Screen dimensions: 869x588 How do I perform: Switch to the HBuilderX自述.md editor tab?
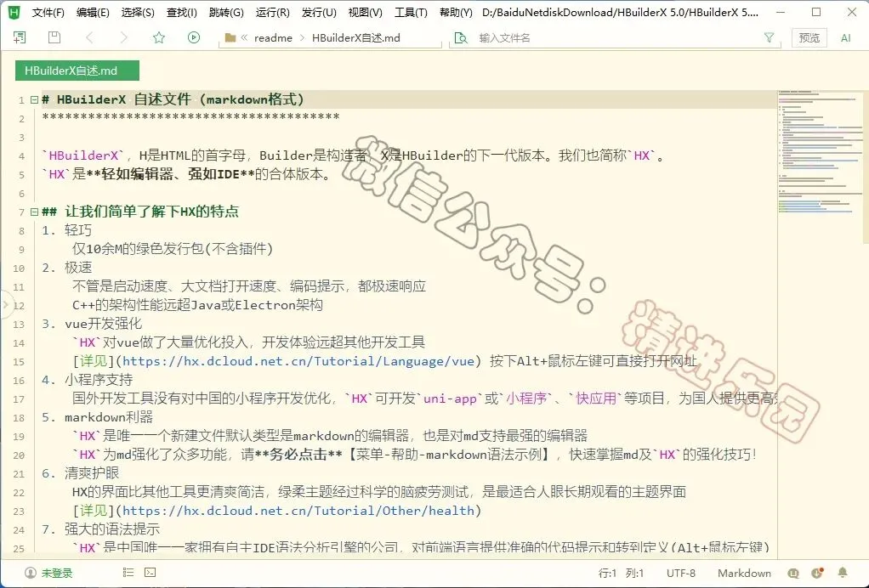coord(77,71)
